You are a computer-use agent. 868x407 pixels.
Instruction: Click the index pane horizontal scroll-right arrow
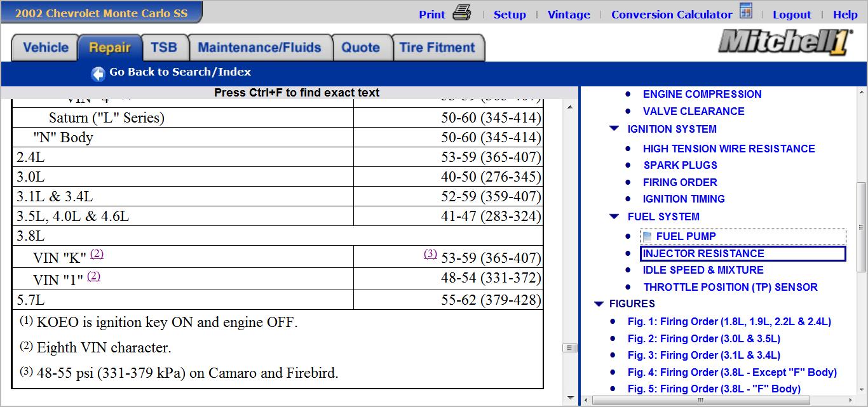pyautogui.click(x=850, y=401)
